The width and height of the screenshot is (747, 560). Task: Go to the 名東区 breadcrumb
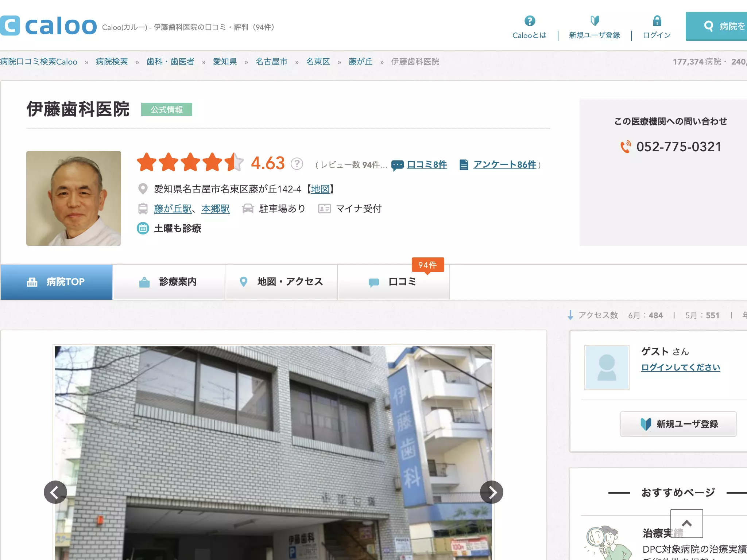pos(318,62)
